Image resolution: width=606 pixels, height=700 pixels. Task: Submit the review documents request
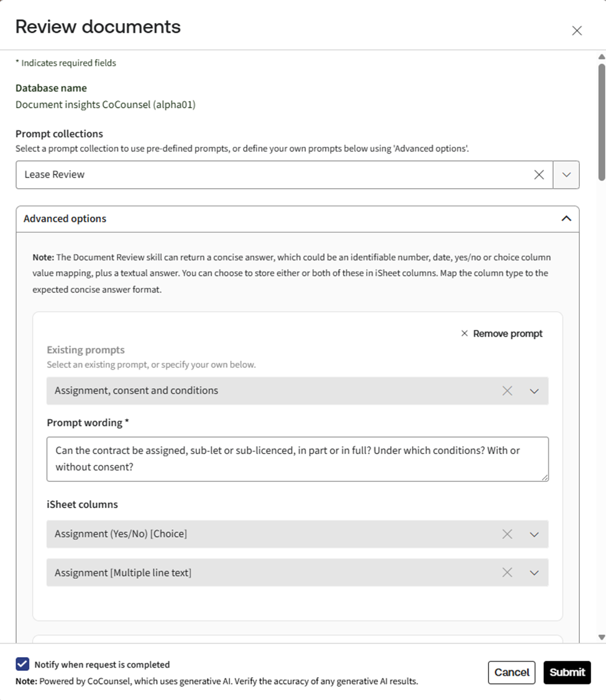coord(567,672)
